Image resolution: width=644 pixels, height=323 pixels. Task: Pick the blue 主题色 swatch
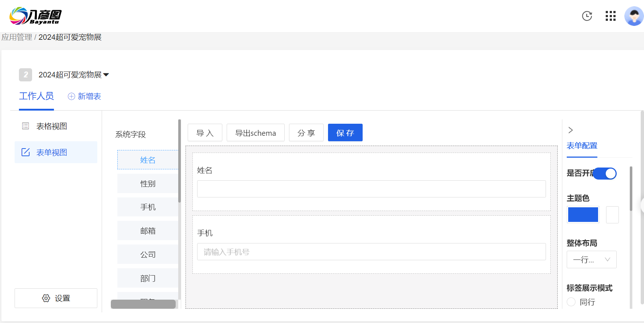(x=583, y=215)
